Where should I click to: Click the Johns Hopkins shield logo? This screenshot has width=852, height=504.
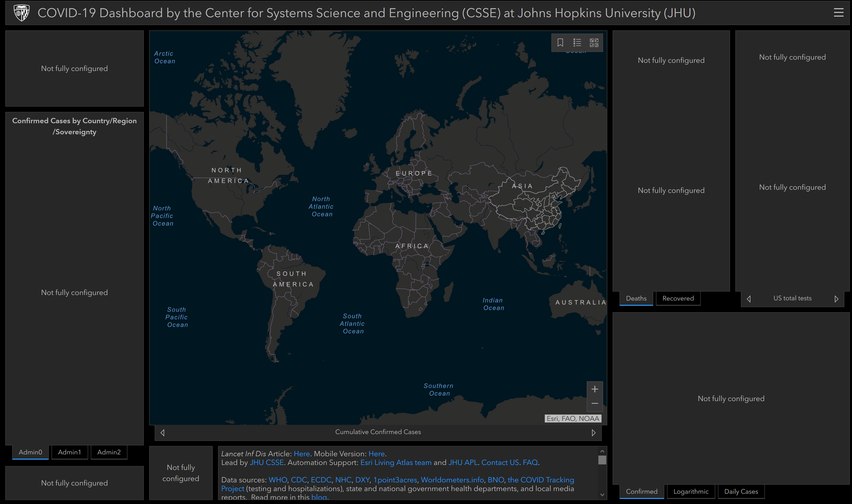coord(21,13)
